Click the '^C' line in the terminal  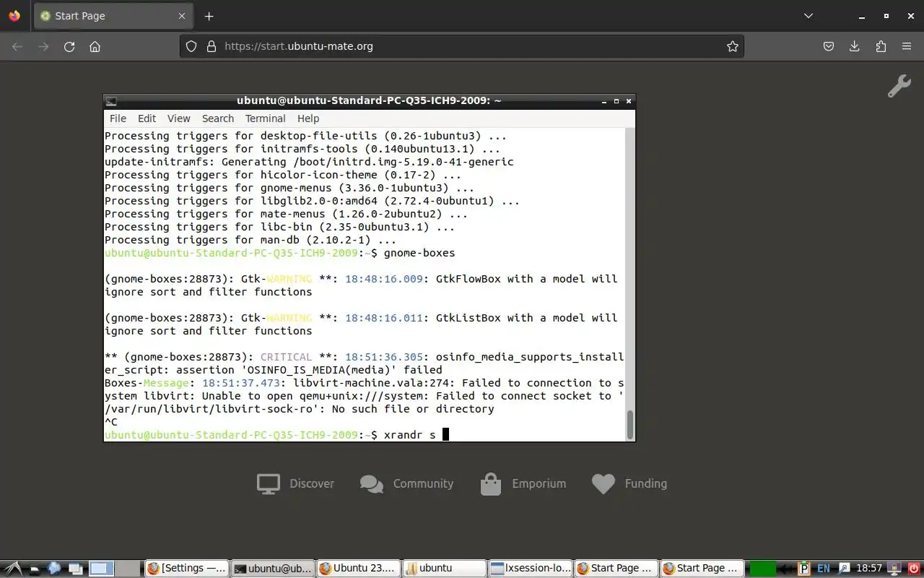coord(111,422)
